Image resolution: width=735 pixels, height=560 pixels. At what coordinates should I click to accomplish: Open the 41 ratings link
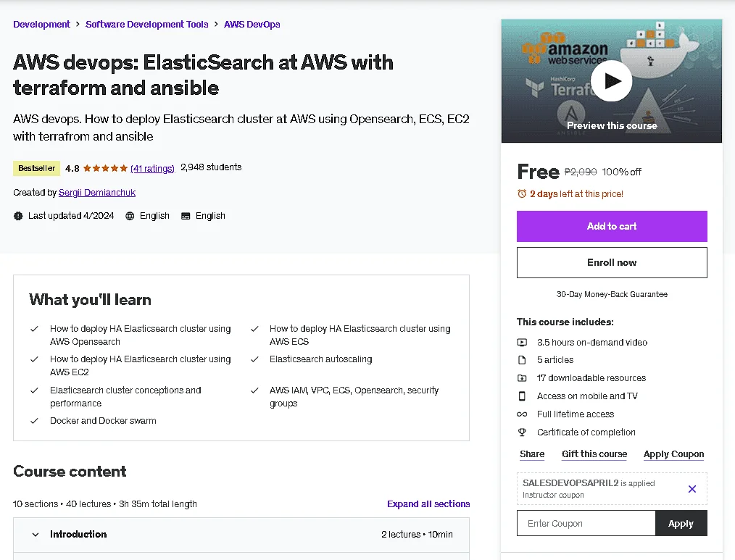pos(152,168)
